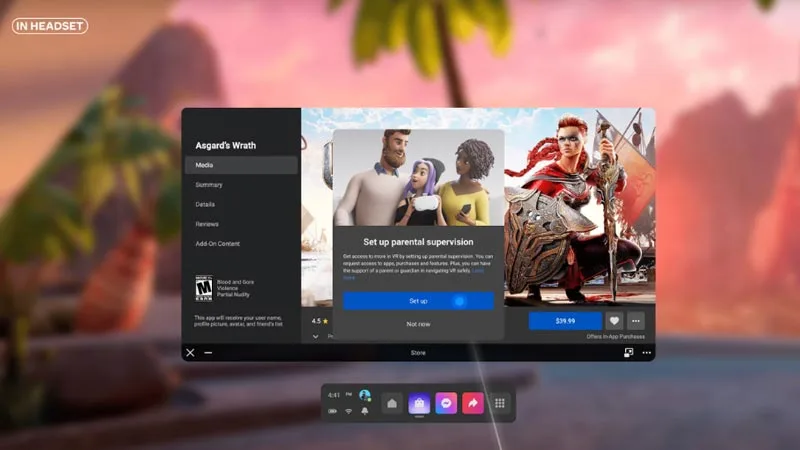Click the clock time 4:41 in the dock
Image resolution: width=800 pixels, height=450 pixels.
coord(334,395)
